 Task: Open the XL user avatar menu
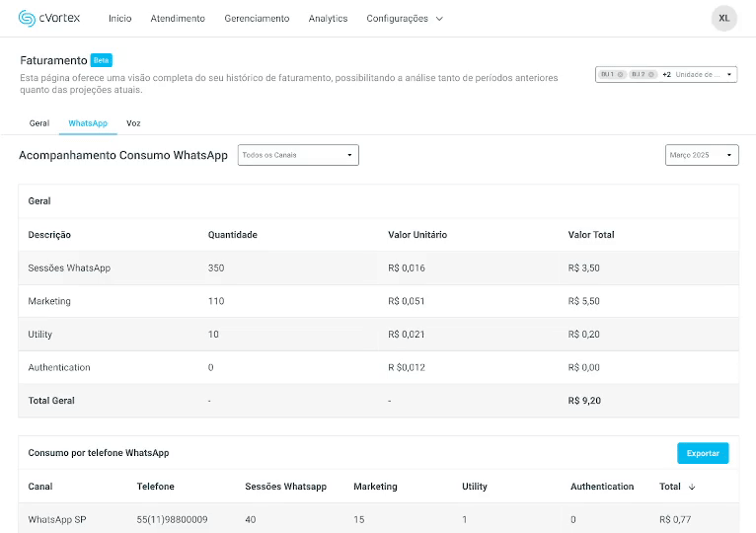pyautogui.click(x=723, y=18)
